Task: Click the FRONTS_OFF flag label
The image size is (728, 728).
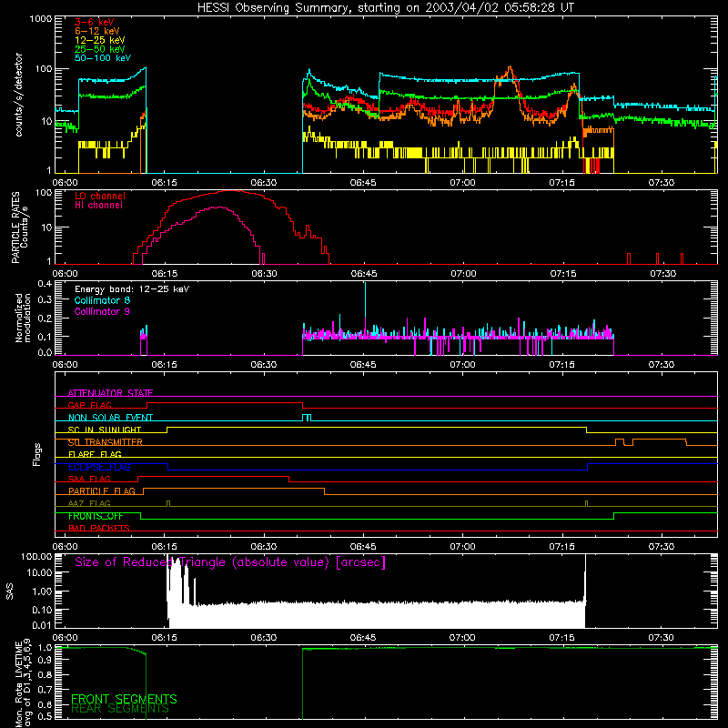Action: point(96,516)
